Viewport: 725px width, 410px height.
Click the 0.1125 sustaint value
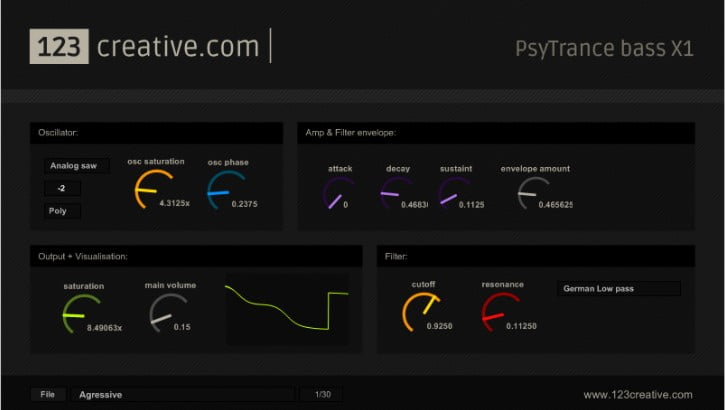pos(471,205)
